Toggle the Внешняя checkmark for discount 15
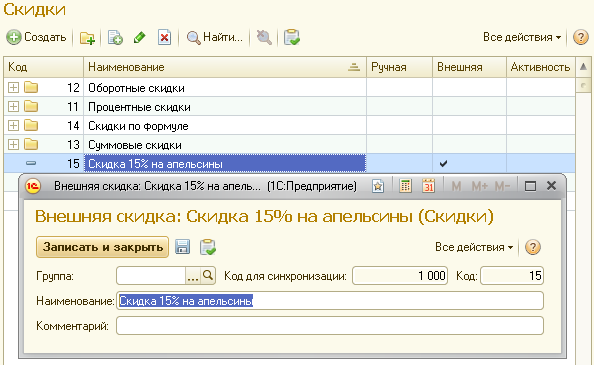Viewport: 594px width, 365px height. (x=443, y=164)
